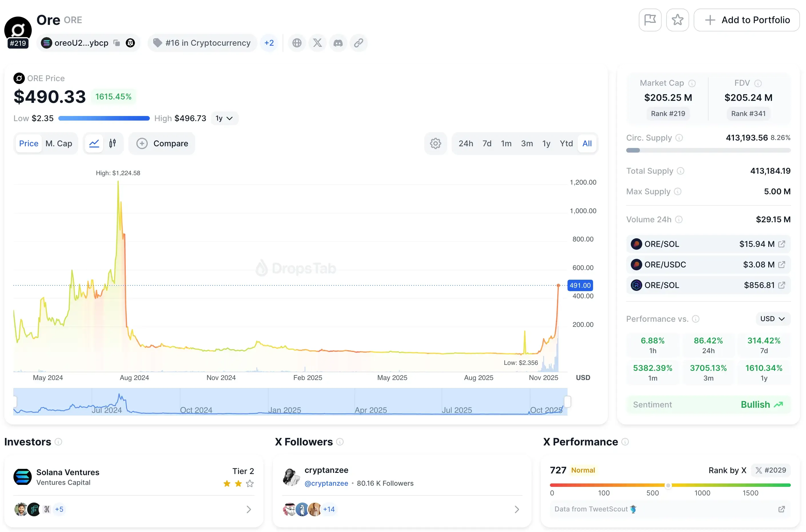Screen dimensions: 806x532
Task: Add Ore to favorites with star icon
Action: (x=677, y=20)
